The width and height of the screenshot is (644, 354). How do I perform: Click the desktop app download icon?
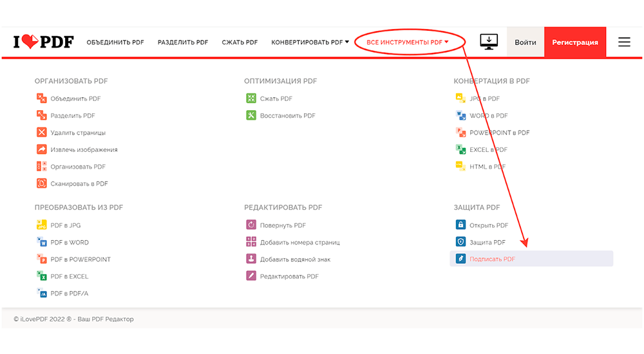tap(489, 42)
